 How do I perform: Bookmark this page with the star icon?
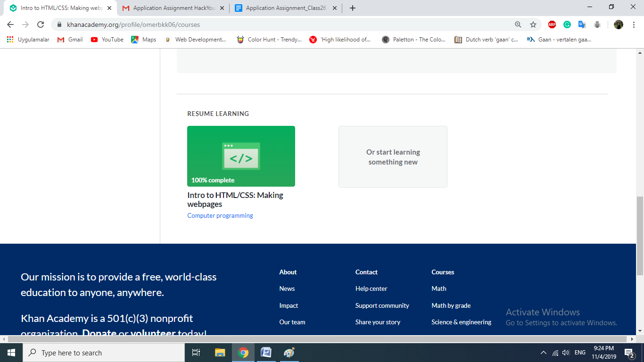pyautogui.click(x=533, y=25)
